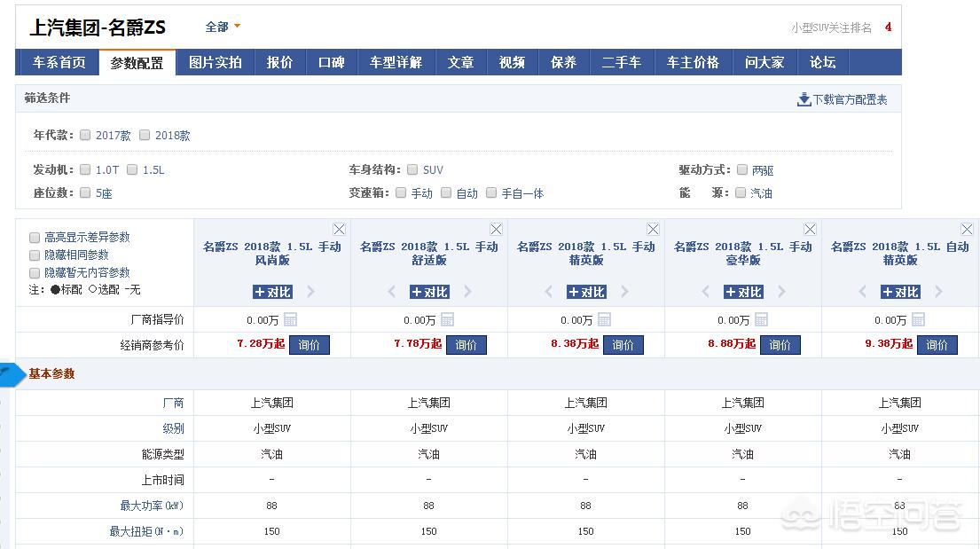980x549 pixels.
Task: Click the blue 基本参数 section marker
Action: [x=12, y=374]
